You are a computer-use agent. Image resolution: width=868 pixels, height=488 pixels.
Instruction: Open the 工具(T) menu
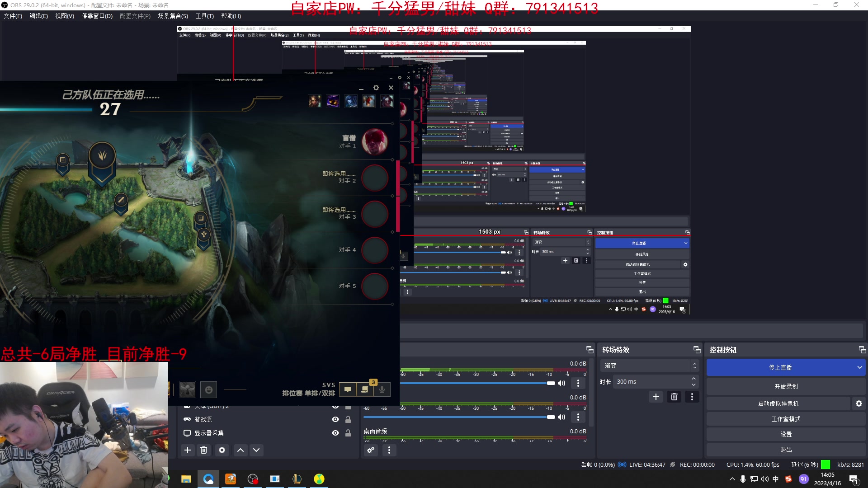[205, 16]
